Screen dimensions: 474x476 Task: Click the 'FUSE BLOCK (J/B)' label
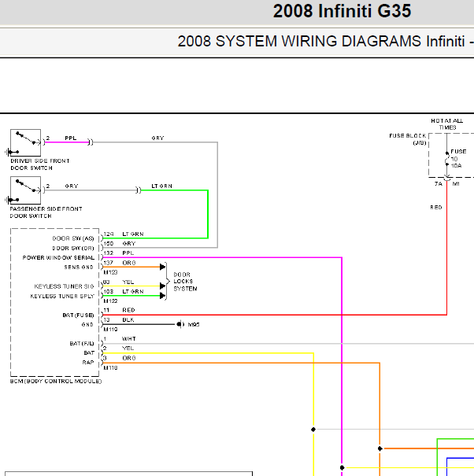tap(408, 139)
